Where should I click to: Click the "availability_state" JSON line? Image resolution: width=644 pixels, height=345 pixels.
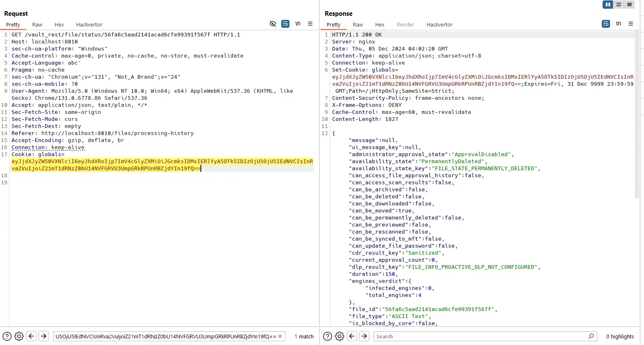coord(418,162)
